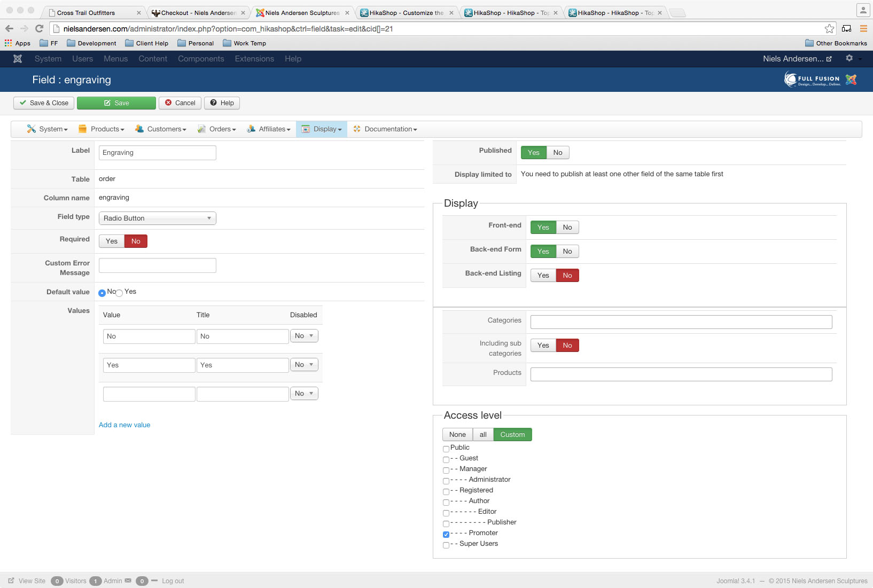This screenshot has height=588, width=873.
Task: Open the Joomla Content menu
Action: click(153, 59)
